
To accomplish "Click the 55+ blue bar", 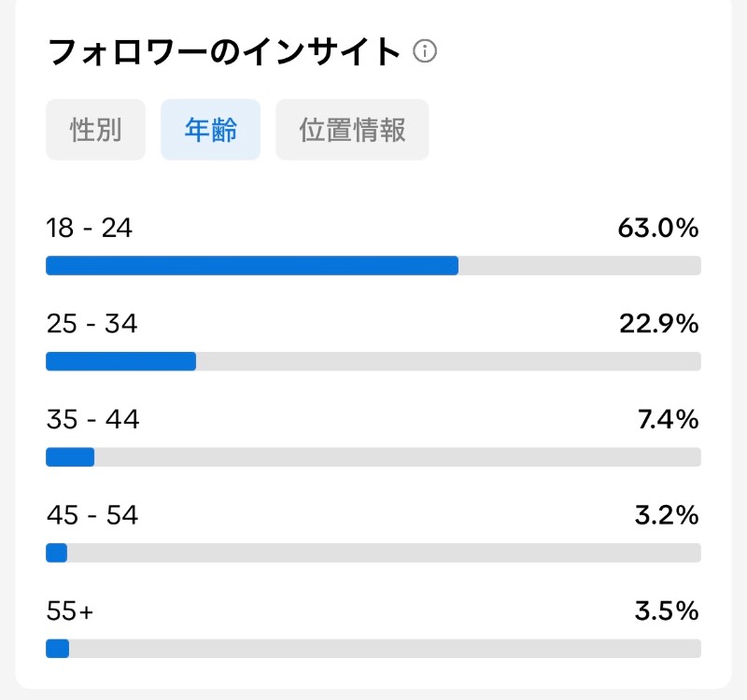I will [58, 649].
